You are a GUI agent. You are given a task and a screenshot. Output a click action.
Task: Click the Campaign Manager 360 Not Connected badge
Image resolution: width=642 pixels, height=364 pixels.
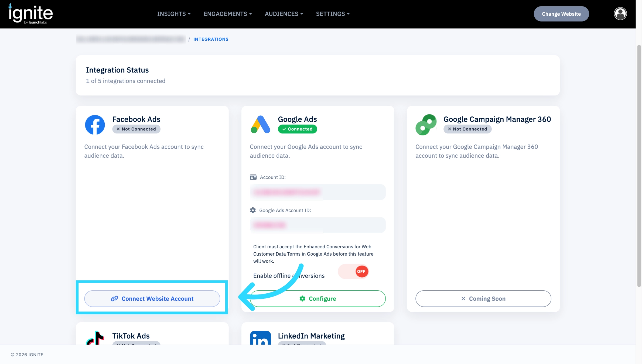coord(467,129)
